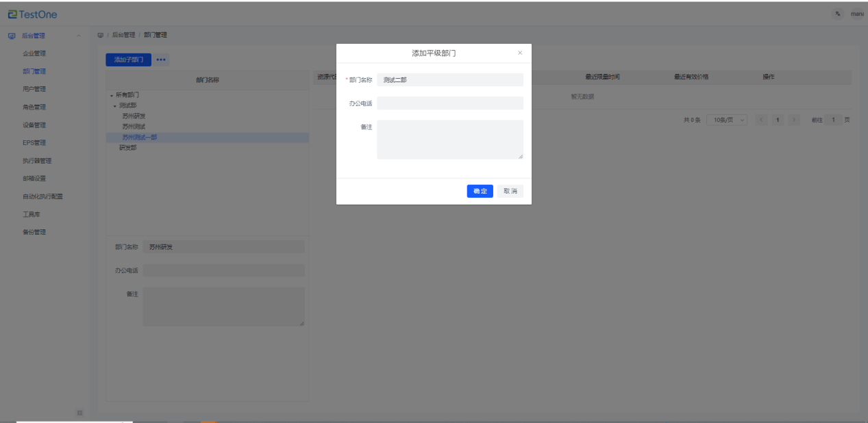The image size is (868, 423).
Task: Click 后台管理 in the breadcrumb
Action: [123, 35]
